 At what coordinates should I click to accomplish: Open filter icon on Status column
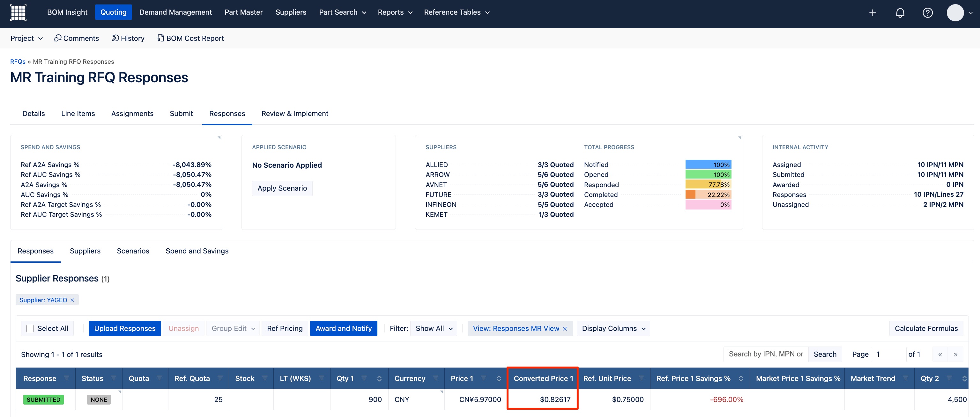point(113,378)
